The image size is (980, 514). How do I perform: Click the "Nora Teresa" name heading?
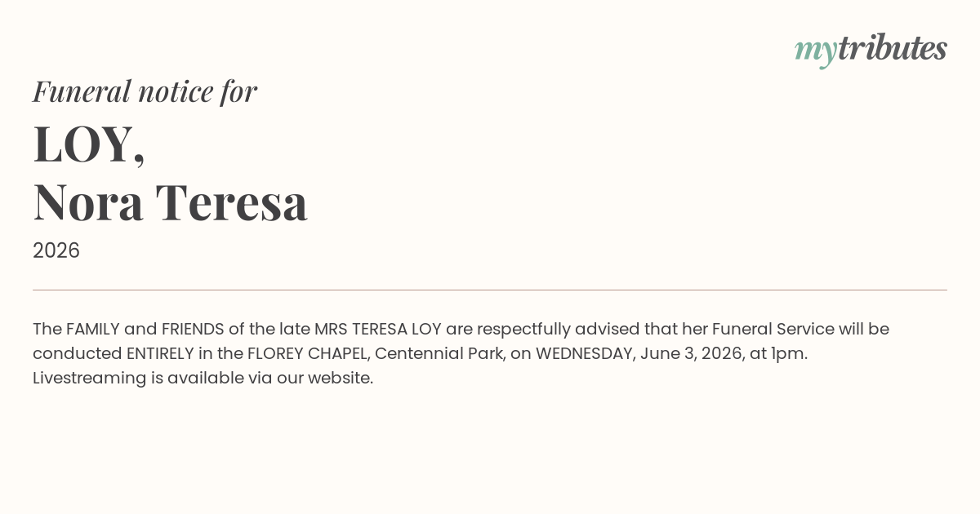[170, 202]
